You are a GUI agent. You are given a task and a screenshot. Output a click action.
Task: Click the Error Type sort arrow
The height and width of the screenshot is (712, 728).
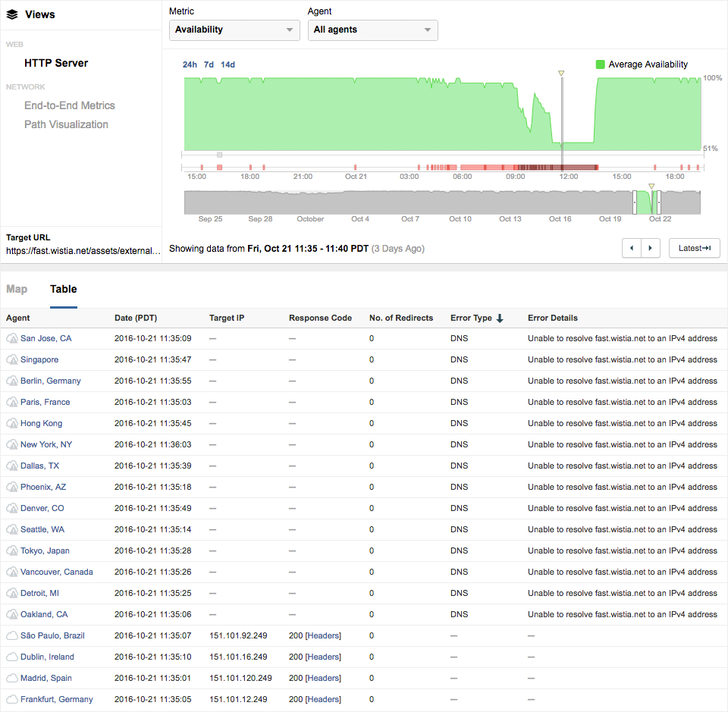500,318
